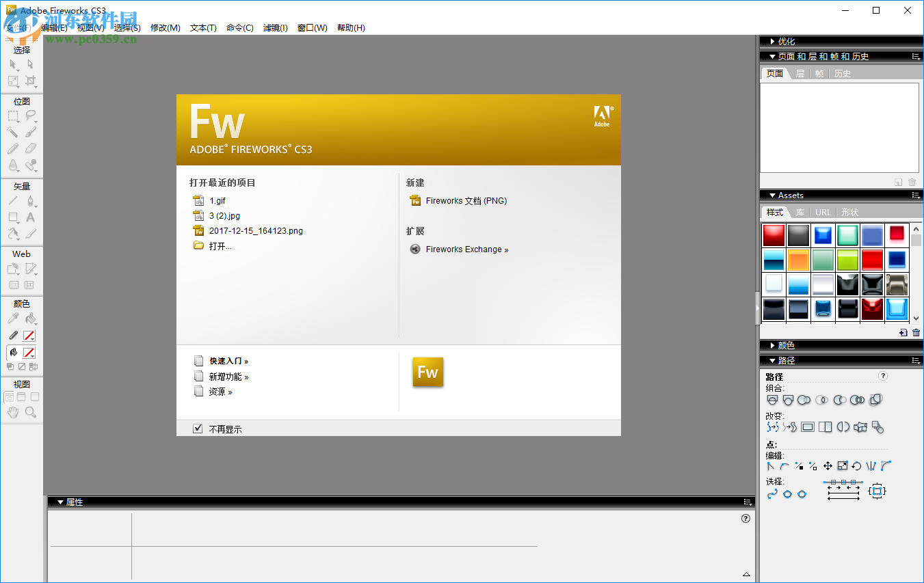Collapse the Assets panel
The height and width of the screenshot is (583, 924).
click(773, 195)
